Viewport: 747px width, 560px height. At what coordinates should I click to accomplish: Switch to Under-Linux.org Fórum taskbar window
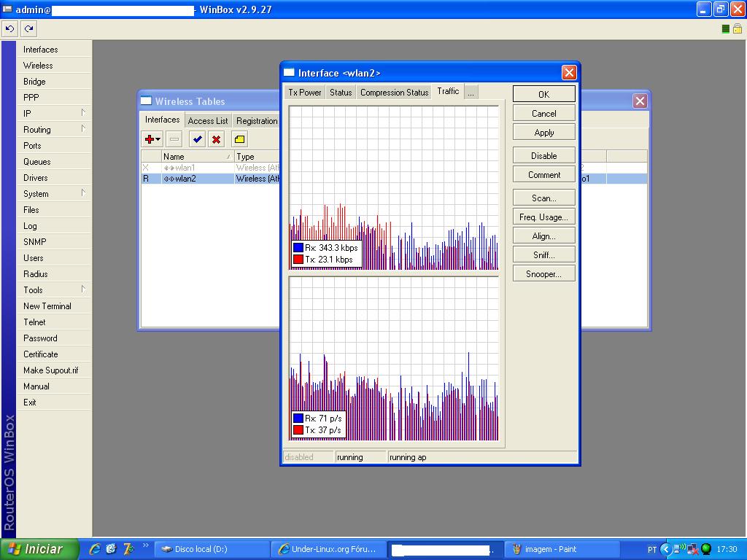pos(328,549)
